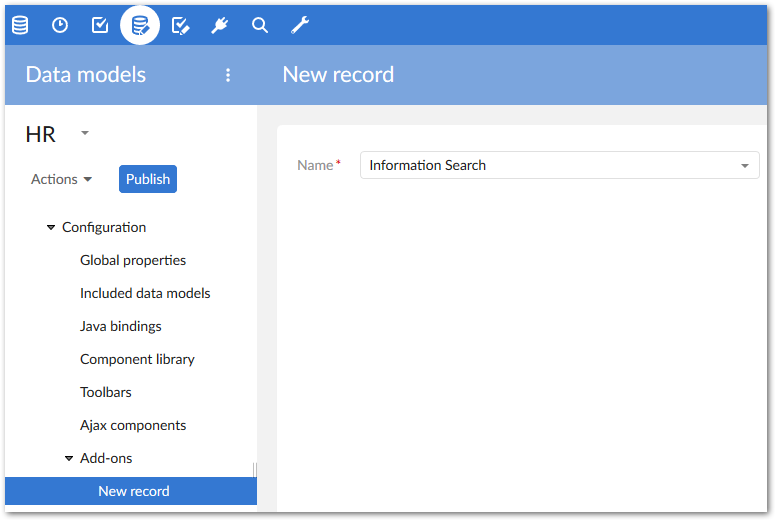The width and height of the screenshot is (776, 521).
Task: Select Java bindings tree item
Action: click(120, 326)
